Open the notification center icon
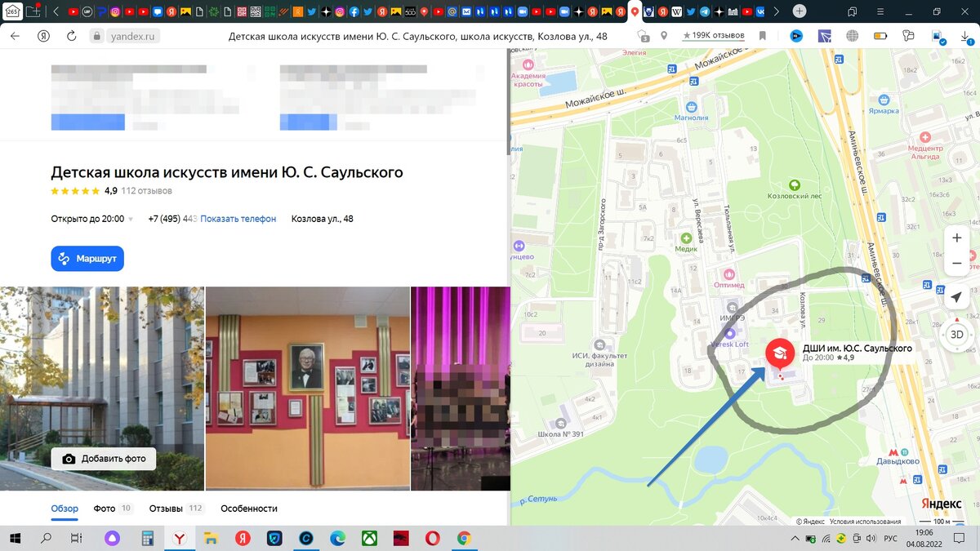This screenshot has height=551, width=980. pos(960,538)
